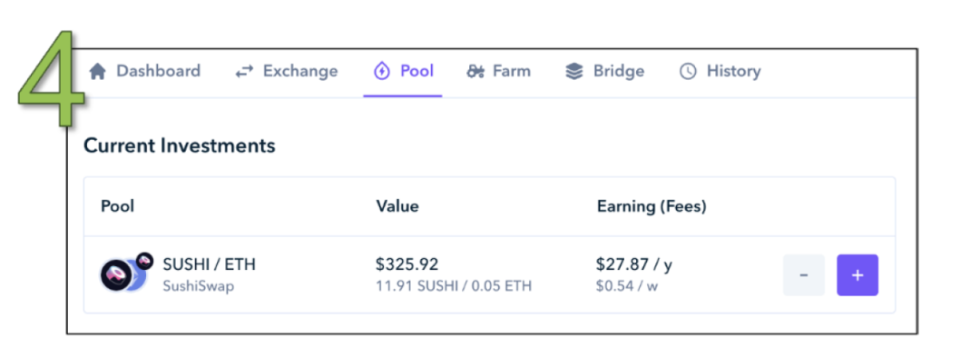Click the SushiSwap label under the pool name
This screenshot has width=980, height=358.
(x=199, y=286)
